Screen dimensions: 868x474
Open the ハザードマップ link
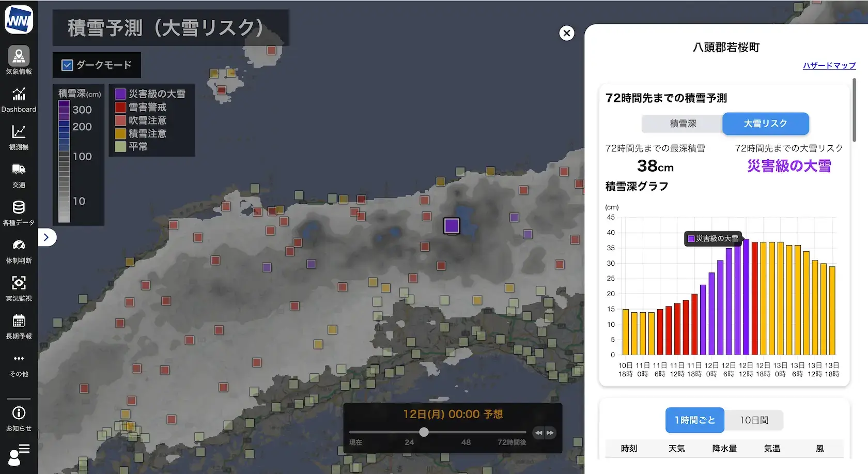point(828,66)
